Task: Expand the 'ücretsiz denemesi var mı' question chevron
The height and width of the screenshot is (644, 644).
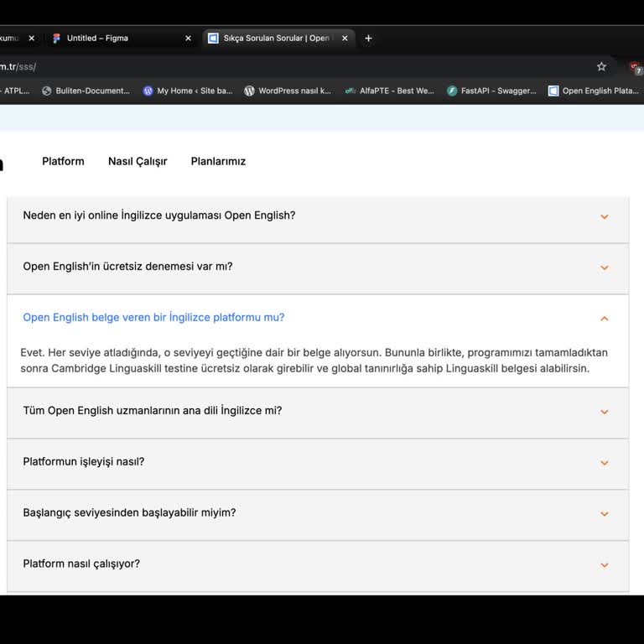Action: pyautogui.click(x=604, y=267)
